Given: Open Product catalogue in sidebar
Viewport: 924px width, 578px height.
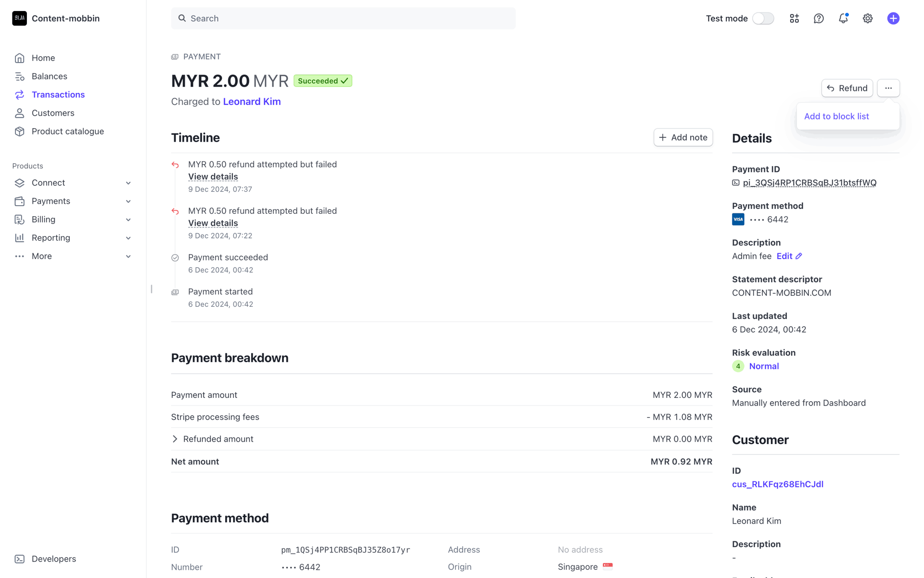Looking at the screenshot, I should click(67, 131).
